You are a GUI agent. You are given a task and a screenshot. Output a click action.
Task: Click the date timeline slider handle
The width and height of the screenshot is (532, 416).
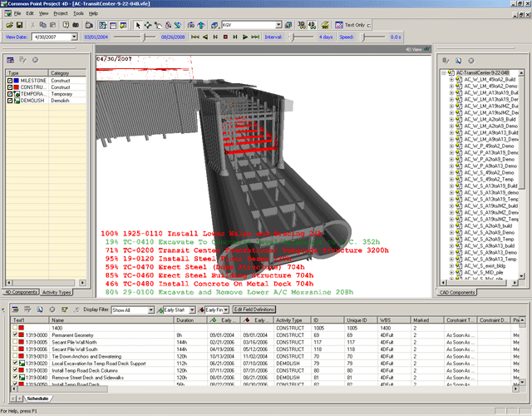(144, 37)
